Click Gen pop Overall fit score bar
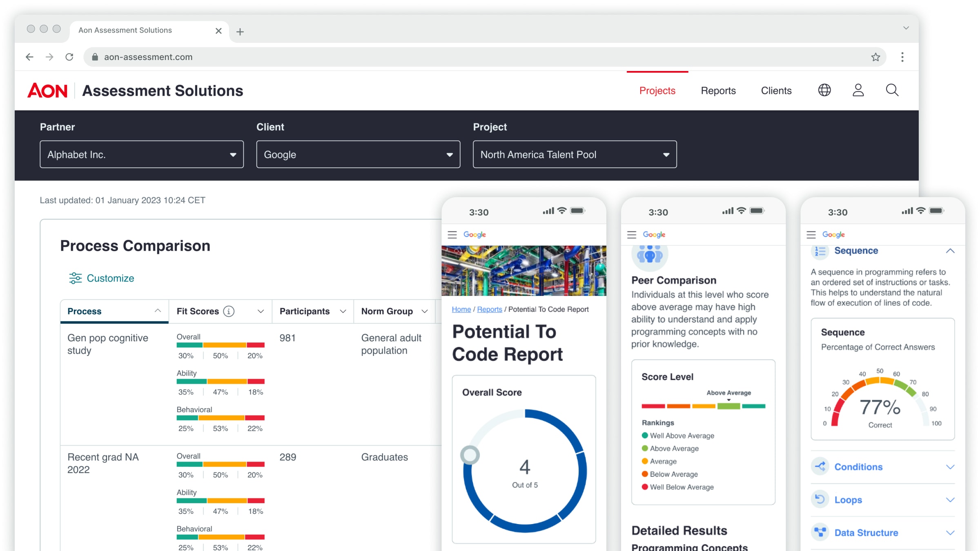Image resolution: width=980 pixels, height=551 pixels. 220,345
